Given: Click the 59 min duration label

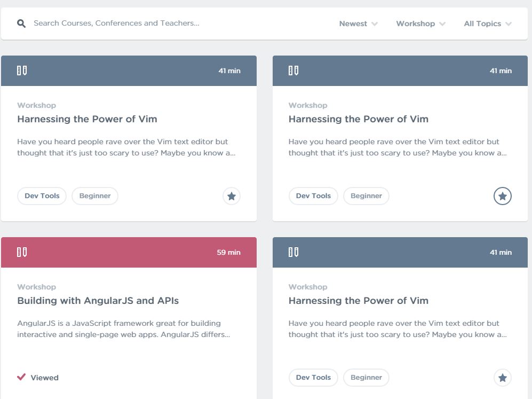Looking at the screenshot, I should (x=228, y=252).
